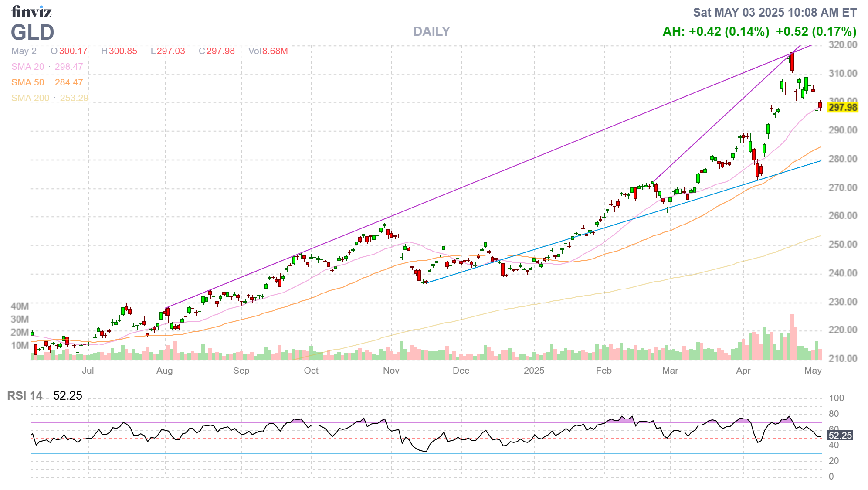Screen dimensions: 868x490
Task: Click the Vol 8.68M readout
Action: [268, 51]
